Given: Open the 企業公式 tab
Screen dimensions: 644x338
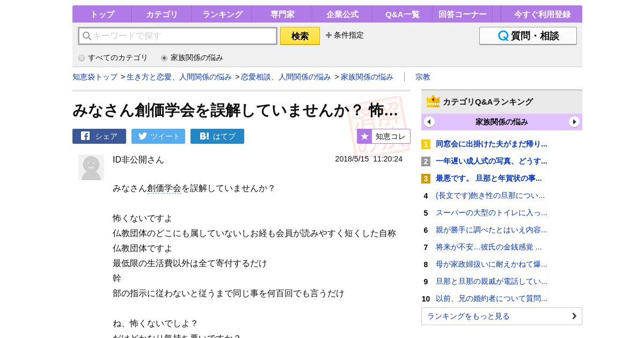Looking at the screenshot, I should 342,14.
